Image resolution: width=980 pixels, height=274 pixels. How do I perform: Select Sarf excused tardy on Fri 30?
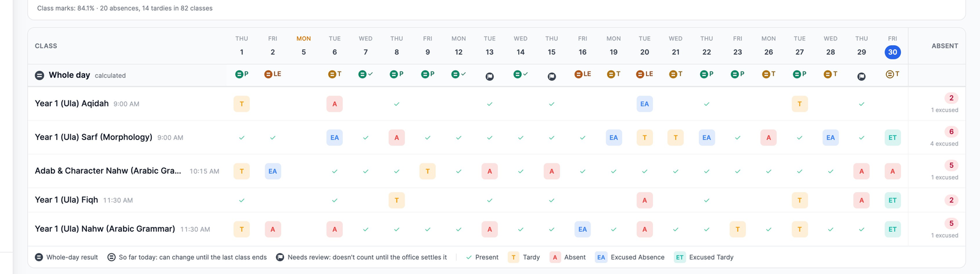(x=892, y=138)
